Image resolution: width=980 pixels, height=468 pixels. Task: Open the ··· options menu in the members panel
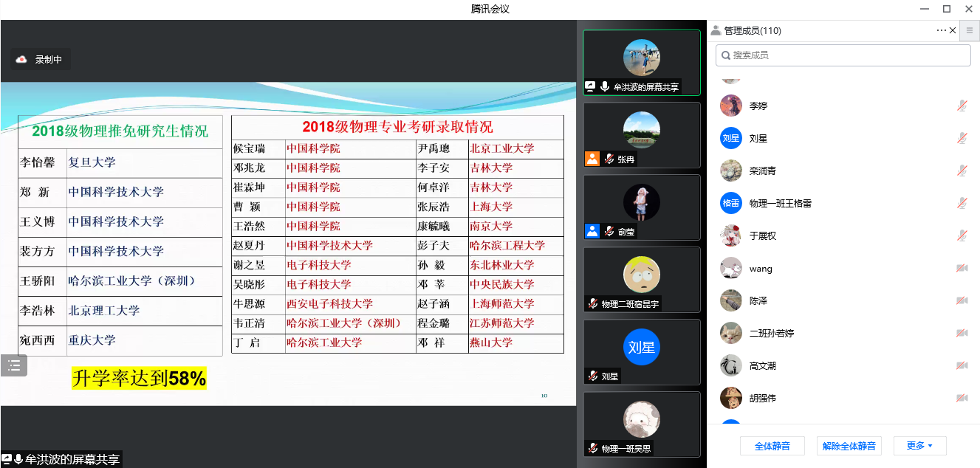(941, 30)
